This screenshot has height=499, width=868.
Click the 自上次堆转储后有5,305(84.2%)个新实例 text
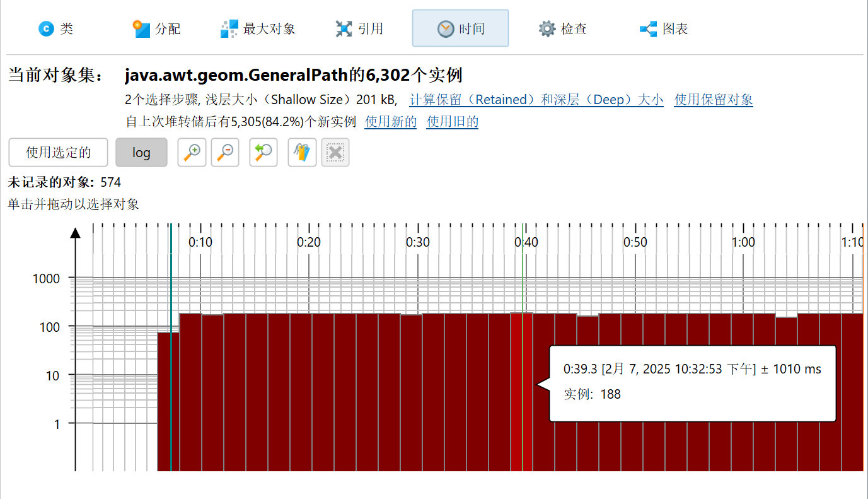click(x=241, y=122)
